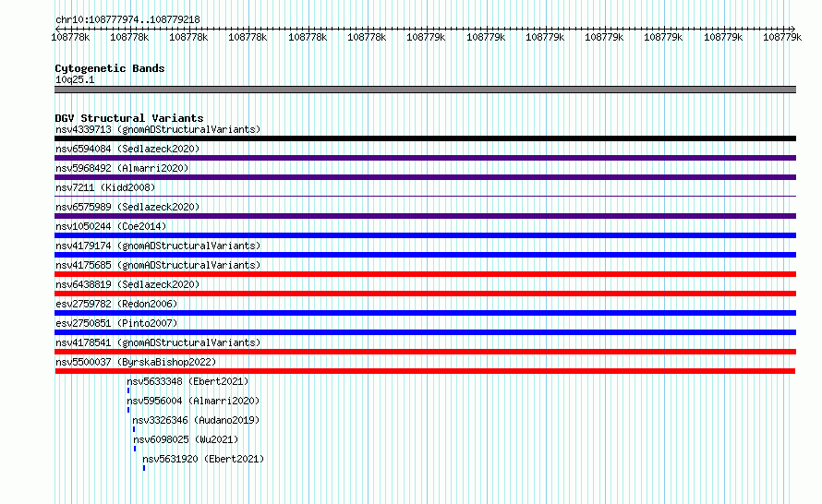
Task: Click the chr10:108777974..108779218 region label
Action: tap(127, 19)
